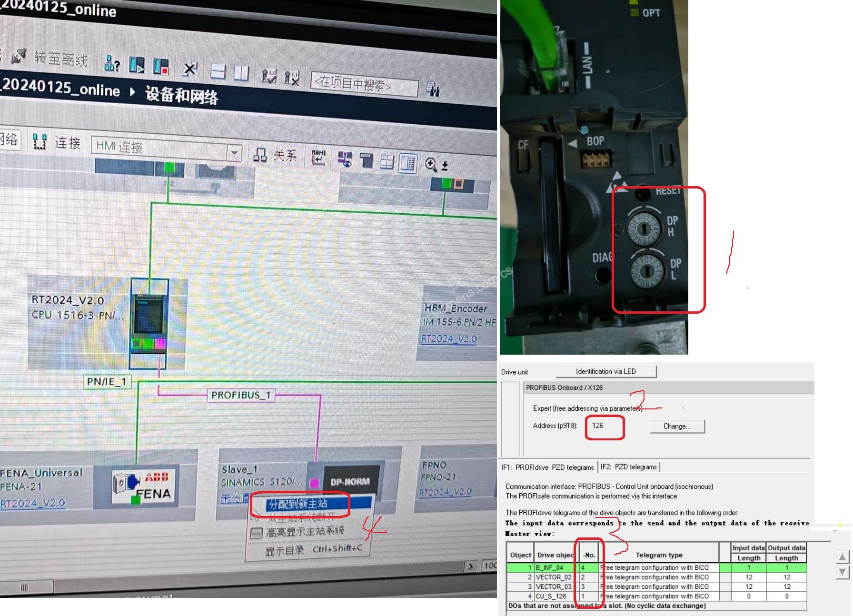Open RT2024_V2.0 link under FPNO-21
The width and height of the screenshot is (853, 616).
[445, 492]
